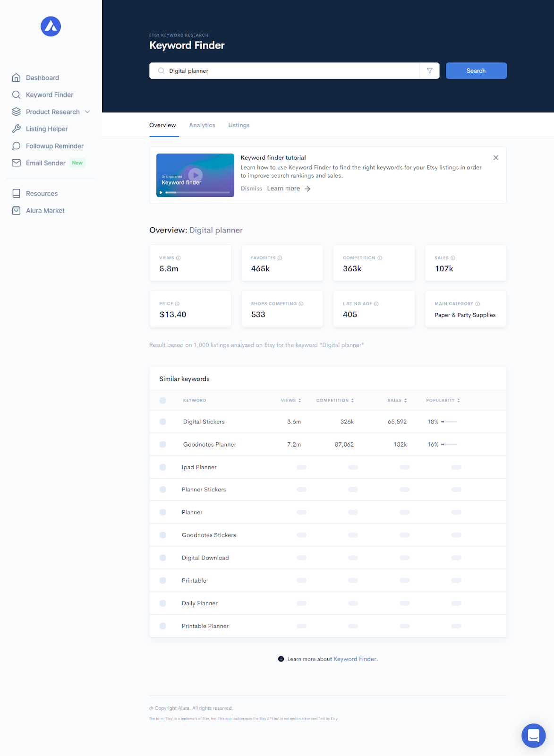Click the Shops Competing info icon
Viewport: 554px width, 756px height.
pos(301,304)
